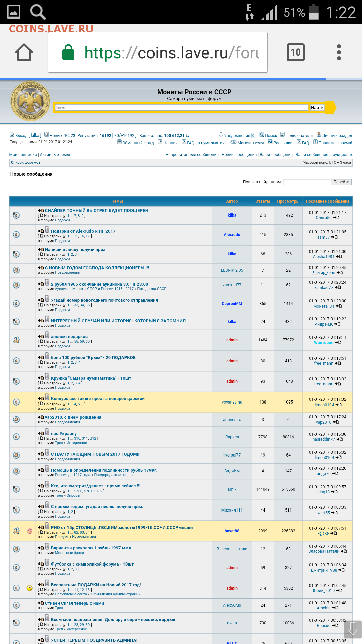Open the browser three-dot menu
The image size is (362, 644).
[x=339, y=52]
